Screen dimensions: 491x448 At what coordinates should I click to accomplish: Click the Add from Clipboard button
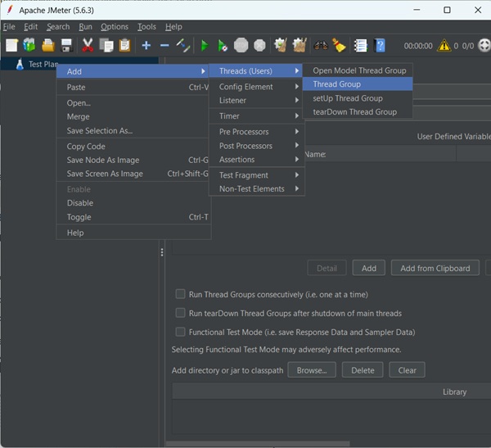(x=435, y=268)
